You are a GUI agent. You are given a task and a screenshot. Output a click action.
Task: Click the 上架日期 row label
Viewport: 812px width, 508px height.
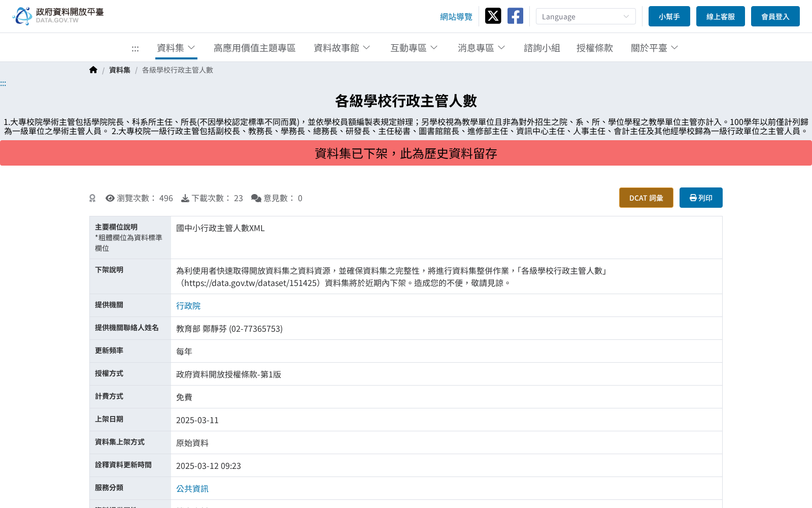109,419
